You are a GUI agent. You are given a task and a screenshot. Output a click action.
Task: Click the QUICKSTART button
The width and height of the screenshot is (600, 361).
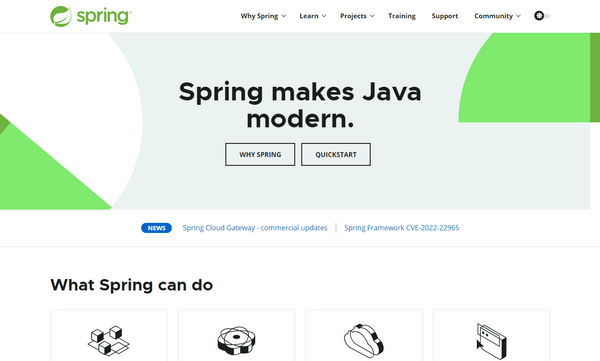coord(336,154)
